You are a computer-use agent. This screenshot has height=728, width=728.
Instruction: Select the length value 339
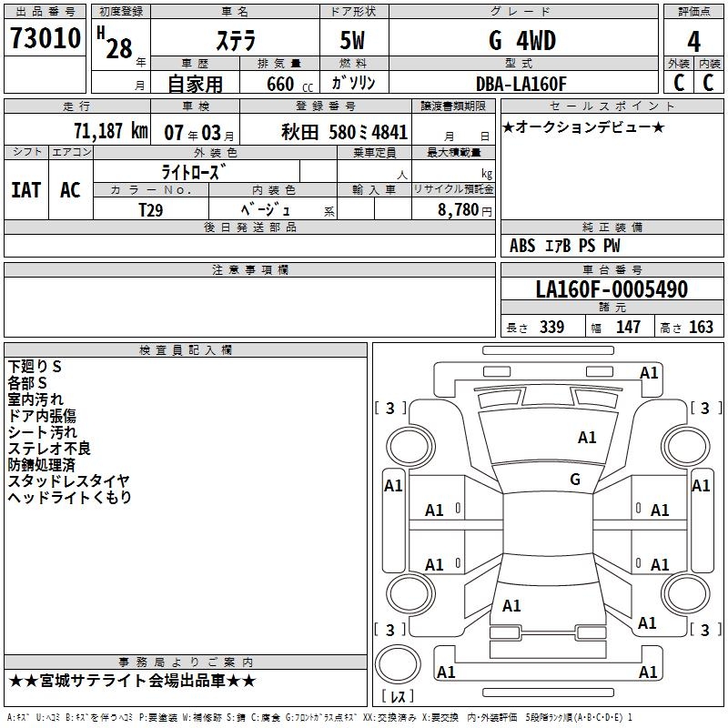tap(551, 327)
